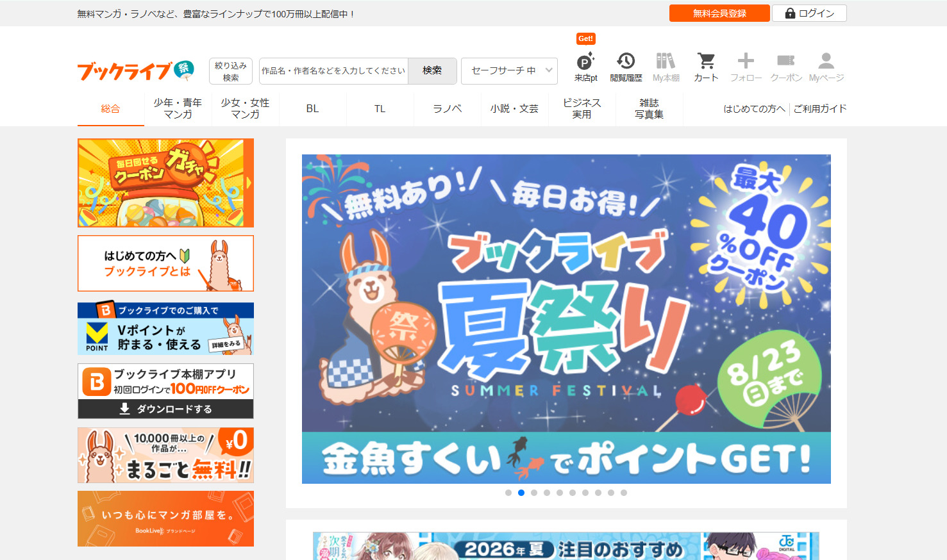Screen dimensions: 947x560
Task: Select the BL category tab
Action: pyautogui.click(x=312, y=109)
